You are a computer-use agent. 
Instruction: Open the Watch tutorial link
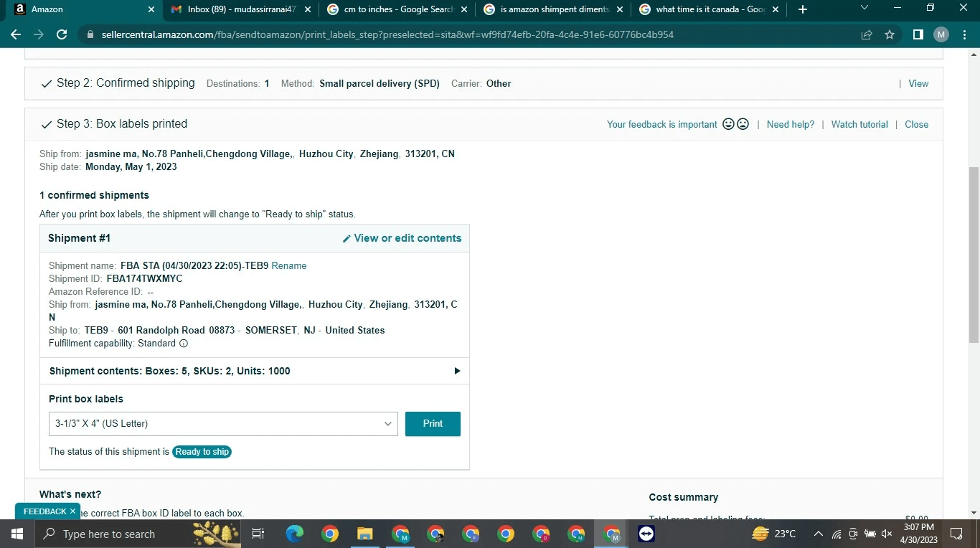[x=859, y=124]
